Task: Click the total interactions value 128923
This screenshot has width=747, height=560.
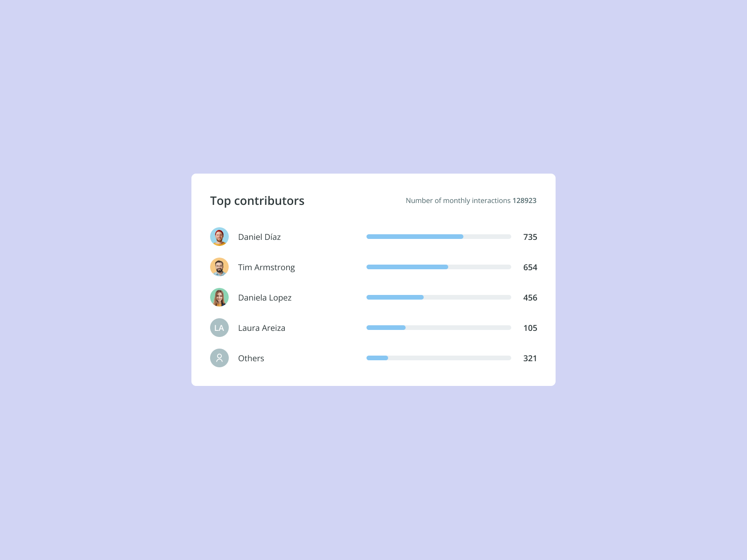Action: [x=524, y=200]
